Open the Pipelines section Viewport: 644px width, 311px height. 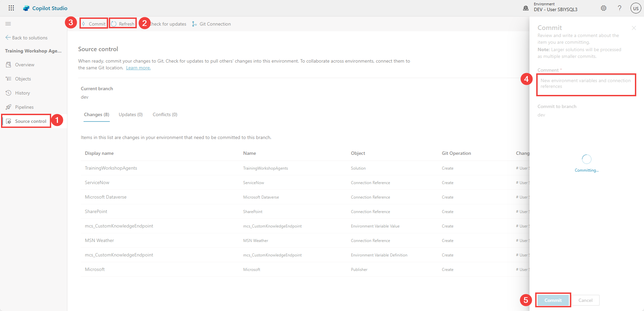pos(24,107)
